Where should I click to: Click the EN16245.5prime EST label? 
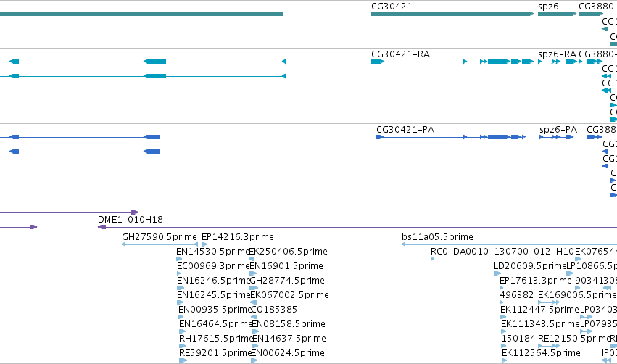pos(214,295)
